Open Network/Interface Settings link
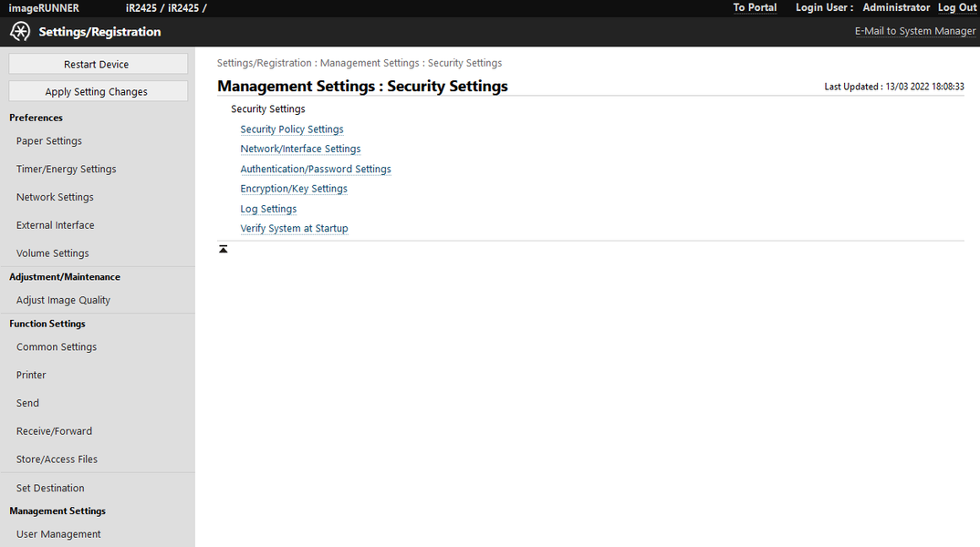 [300, 150]
